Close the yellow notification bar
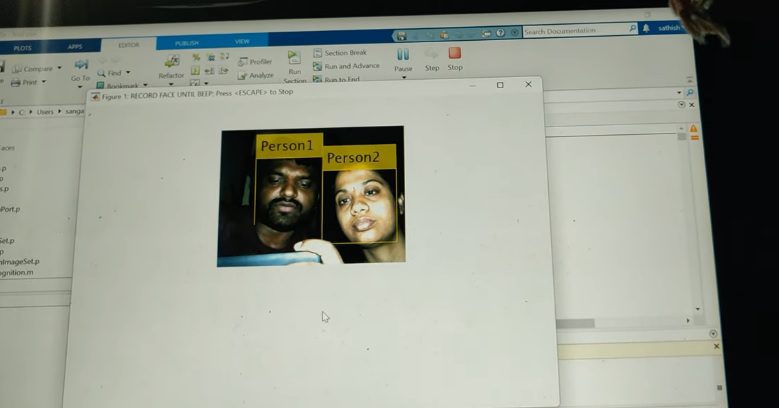 [x=716, y=346]
